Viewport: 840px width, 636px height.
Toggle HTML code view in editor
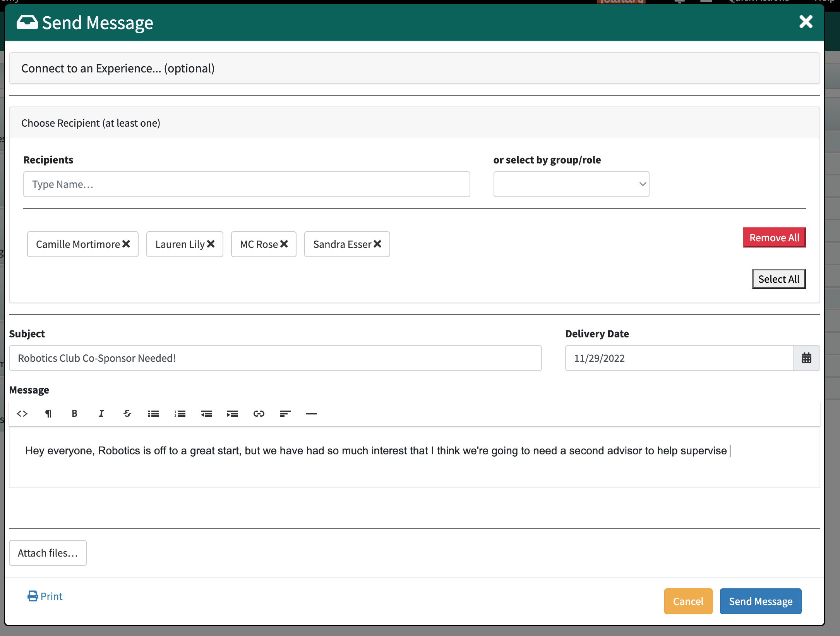[22, 414]
